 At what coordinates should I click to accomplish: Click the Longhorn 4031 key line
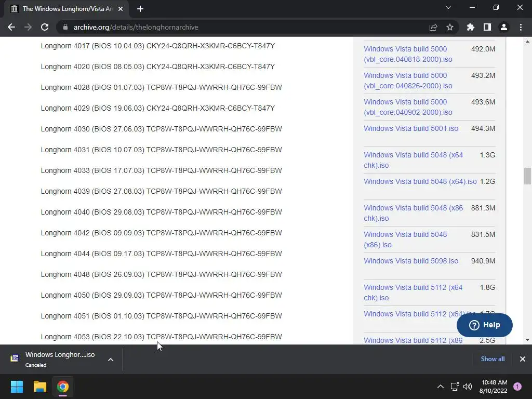[x=161, y=150]
